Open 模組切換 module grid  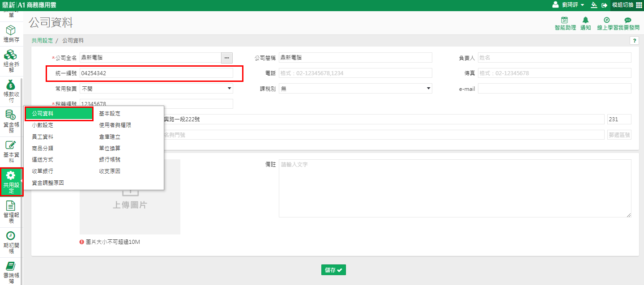pyautogui.click(x=627, y=5)
